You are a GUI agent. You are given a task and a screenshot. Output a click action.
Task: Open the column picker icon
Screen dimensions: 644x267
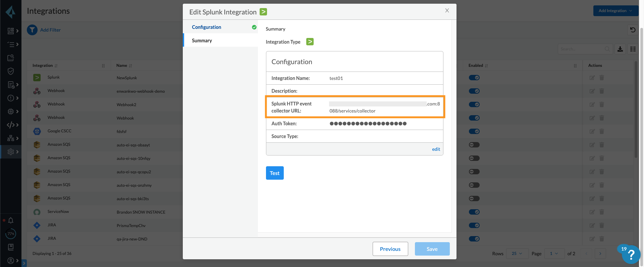pyautogui.click(x=633, y=49)
